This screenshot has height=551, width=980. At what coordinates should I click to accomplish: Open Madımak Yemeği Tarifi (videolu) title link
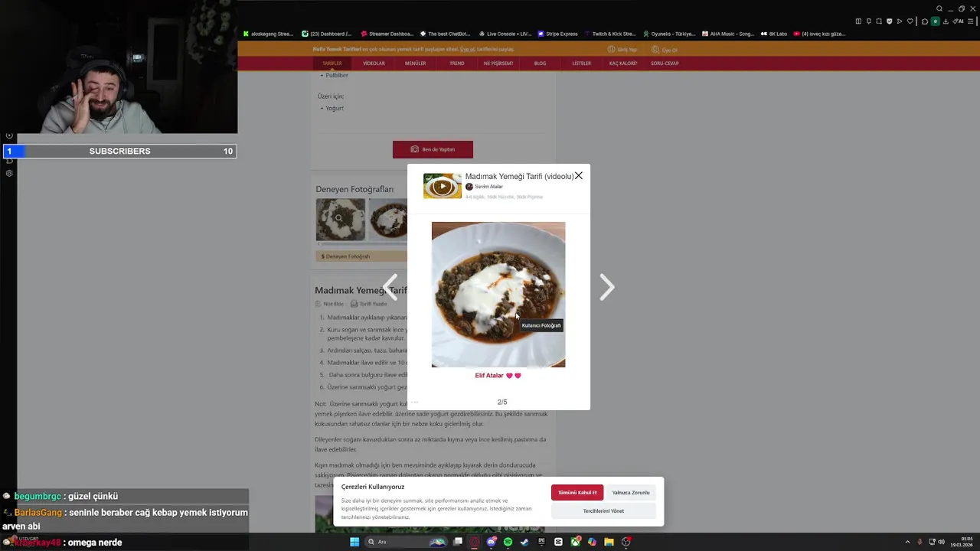[519, 176]
